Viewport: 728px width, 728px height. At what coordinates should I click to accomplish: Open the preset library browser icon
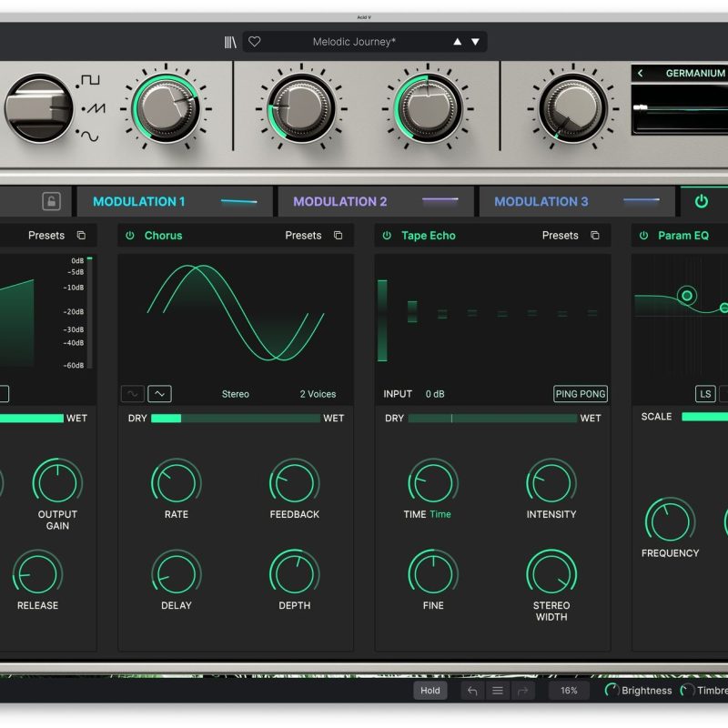230,42
